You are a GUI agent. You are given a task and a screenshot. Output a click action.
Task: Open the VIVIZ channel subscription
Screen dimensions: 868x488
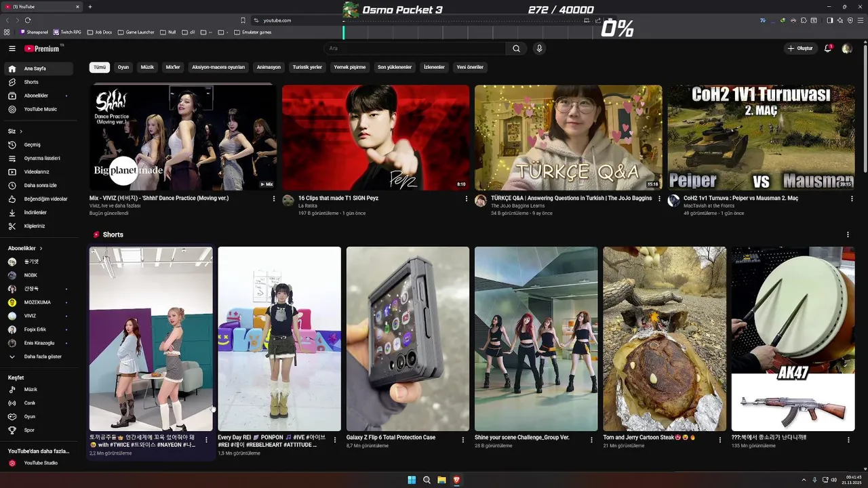tap(38, 316)
